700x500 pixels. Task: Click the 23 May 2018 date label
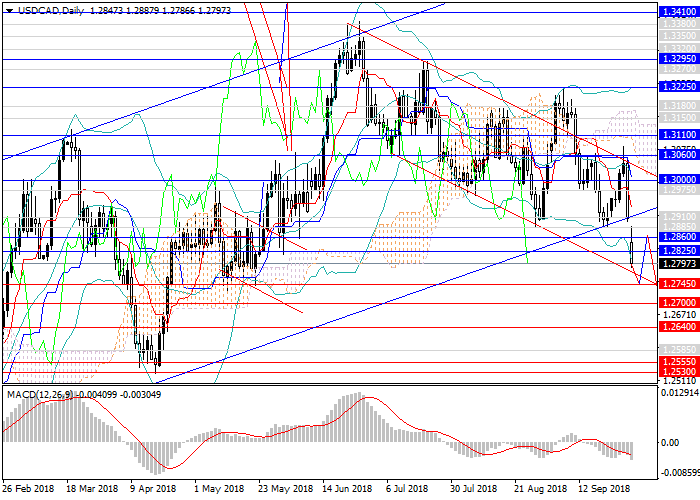tap(285, 489)
